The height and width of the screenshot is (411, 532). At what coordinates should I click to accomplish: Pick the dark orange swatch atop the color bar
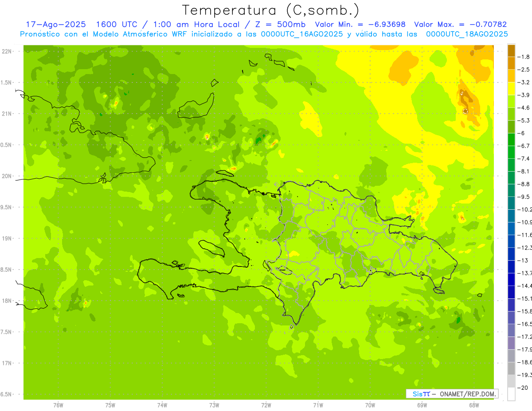511,51
